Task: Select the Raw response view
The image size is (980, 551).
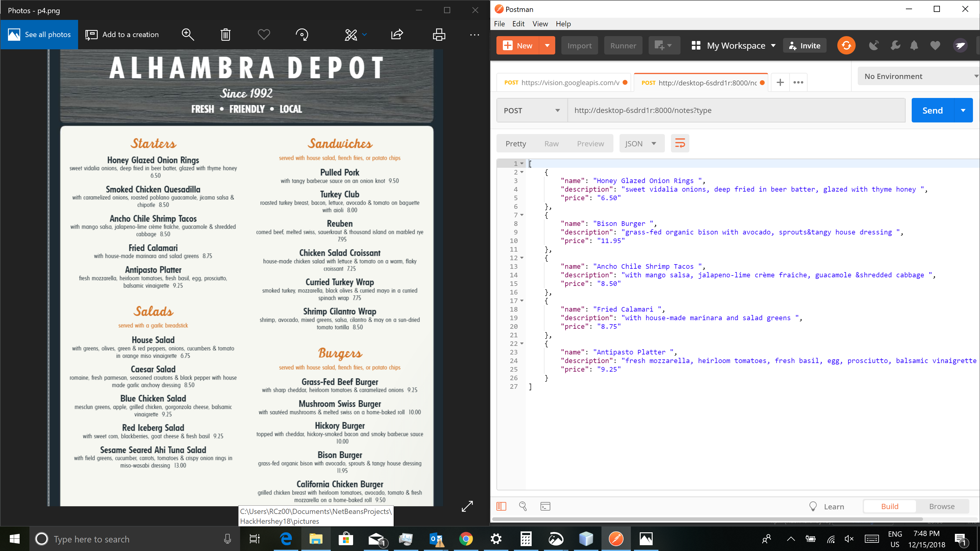Action: click(x=551, y=143)
